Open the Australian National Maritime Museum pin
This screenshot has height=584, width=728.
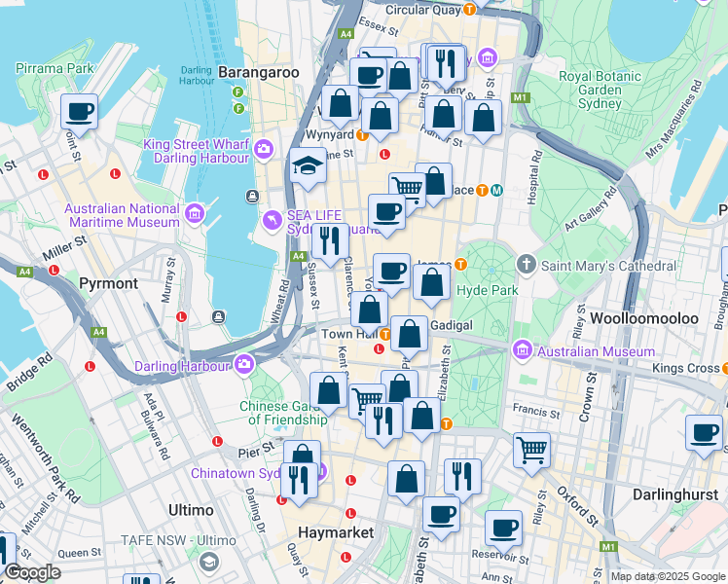194,214
